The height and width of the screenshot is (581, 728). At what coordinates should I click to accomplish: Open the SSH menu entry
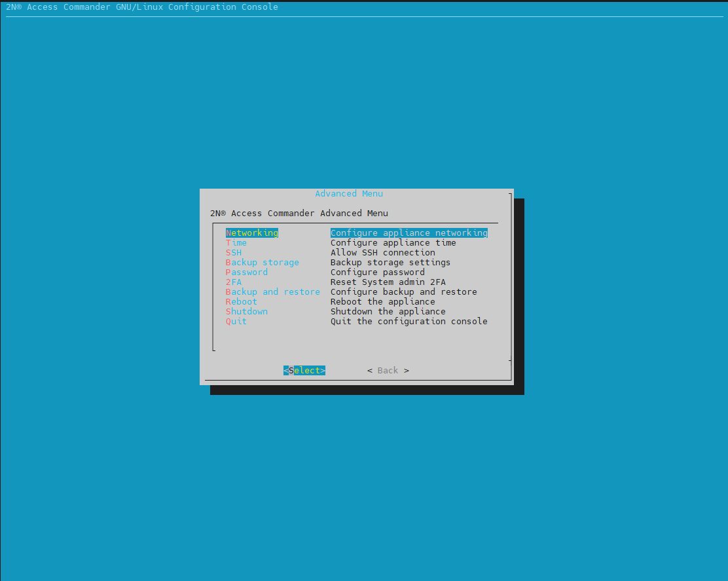pyautogui.click(x=234, y=252)
